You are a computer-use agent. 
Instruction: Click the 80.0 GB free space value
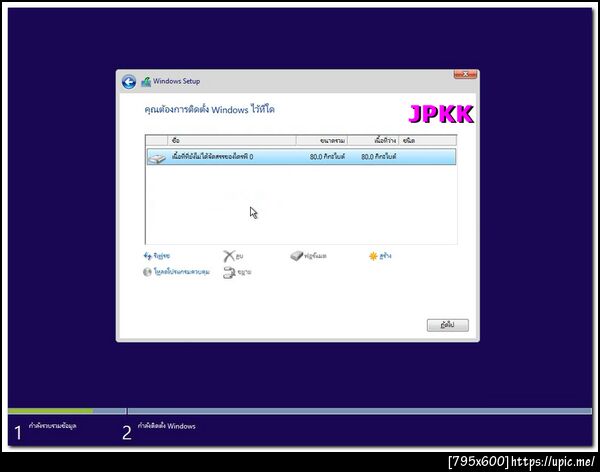[x=378, y=157]
